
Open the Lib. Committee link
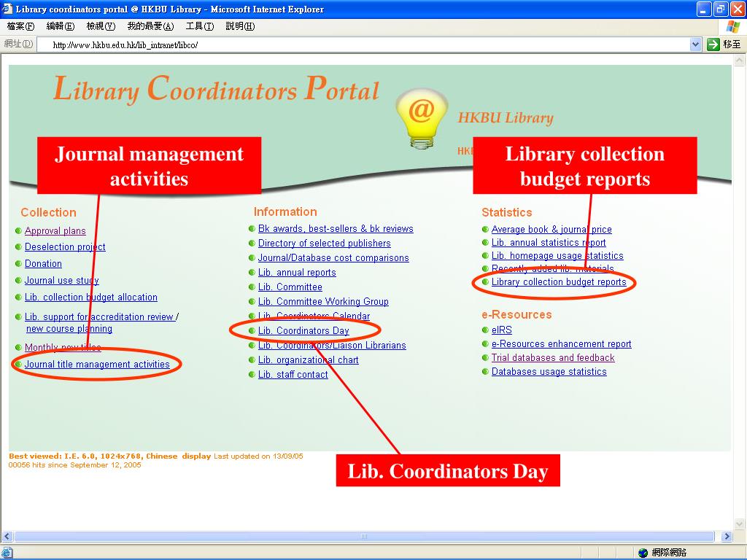[x=290, y=287]
